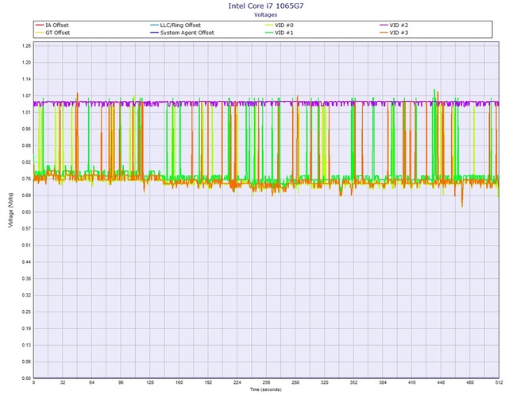Click the 128 tick on time axis
The image size is (532, 399).
[x=150, y=382]
